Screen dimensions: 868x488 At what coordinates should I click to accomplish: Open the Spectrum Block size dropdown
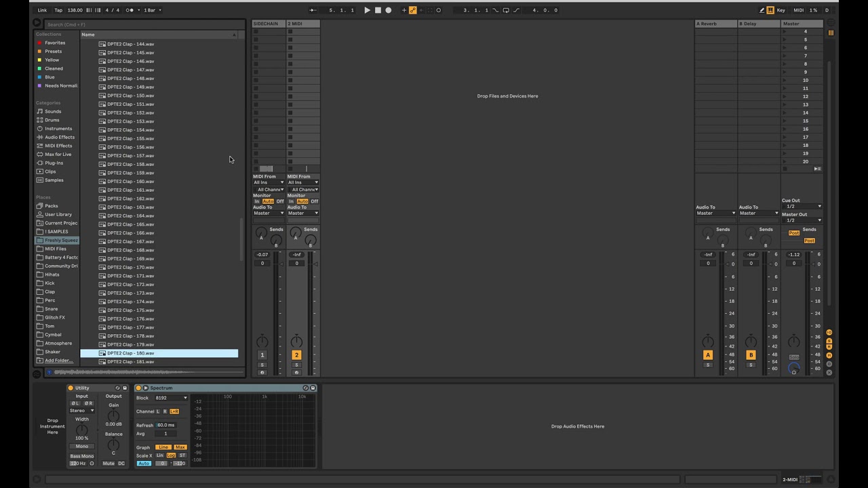[x=171, y=398]
